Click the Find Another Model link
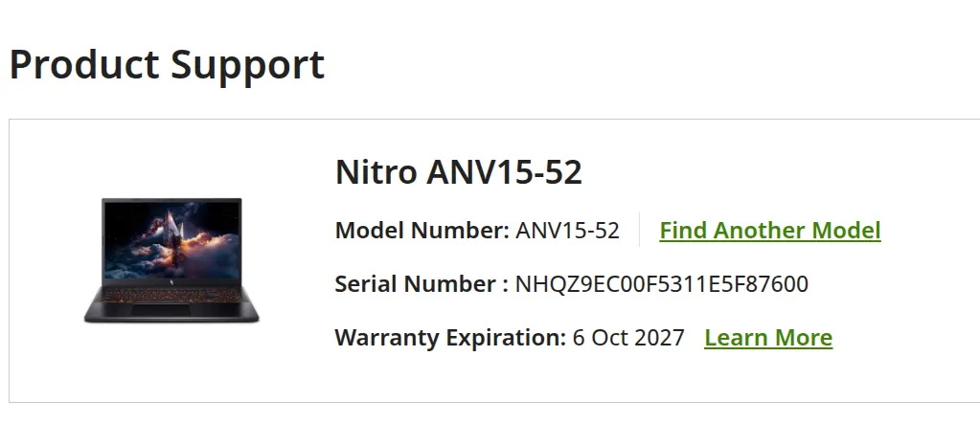Image resolution: width=980 pixels, height=423 pixels. pos(769,231)
